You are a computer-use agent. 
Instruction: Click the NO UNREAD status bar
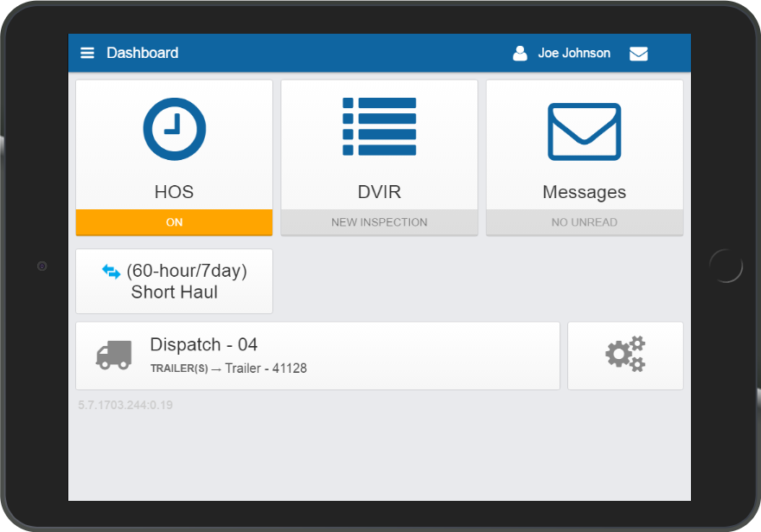click(585, 222)
